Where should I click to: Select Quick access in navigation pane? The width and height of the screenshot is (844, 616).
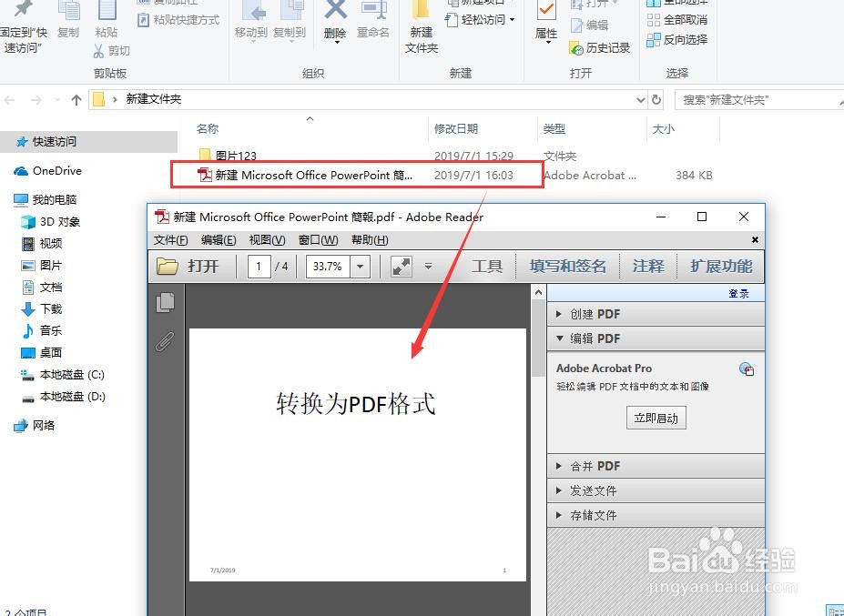89,142
